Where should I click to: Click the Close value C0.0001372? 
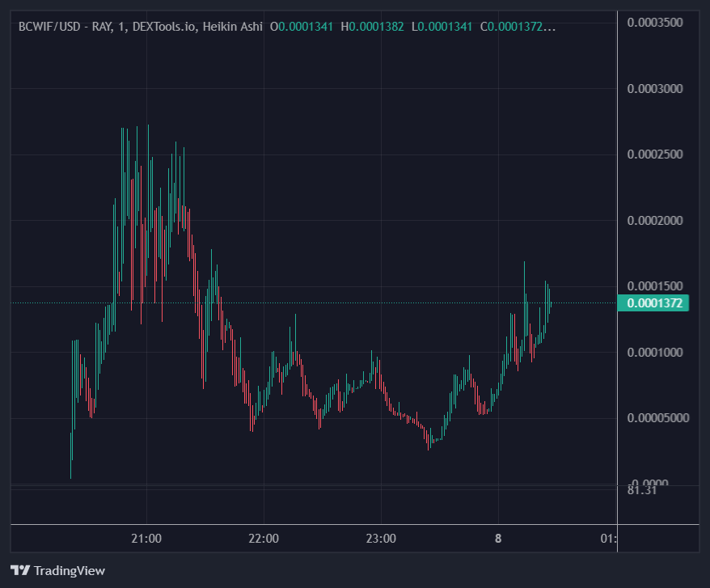pyautogui.click(x=518, y=27)
